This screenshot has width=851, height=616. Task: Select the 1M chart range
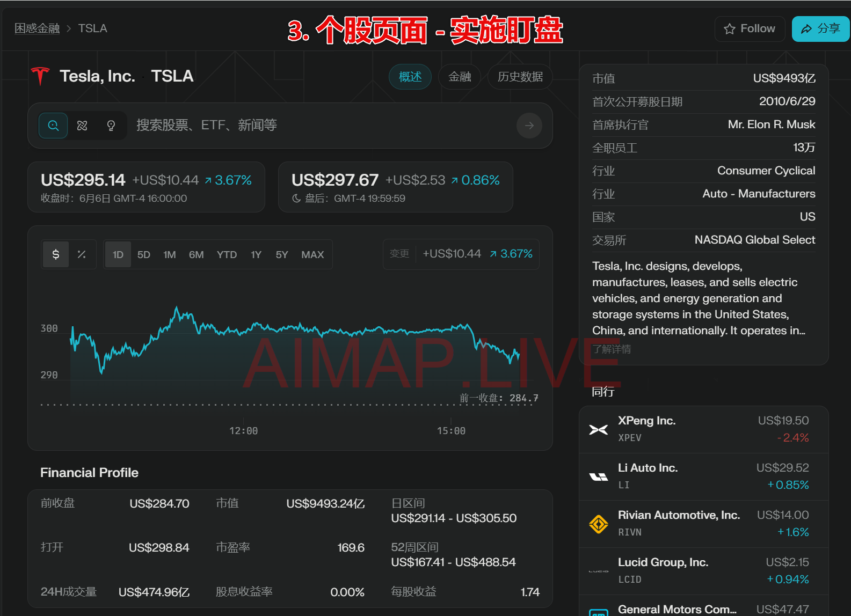coord(170,254)
